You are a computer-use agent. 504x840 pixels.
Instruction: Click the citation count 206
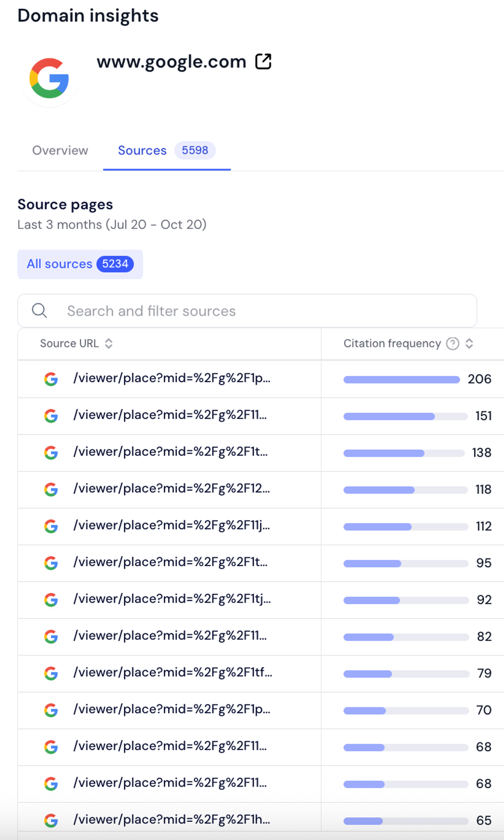[479, 379]
